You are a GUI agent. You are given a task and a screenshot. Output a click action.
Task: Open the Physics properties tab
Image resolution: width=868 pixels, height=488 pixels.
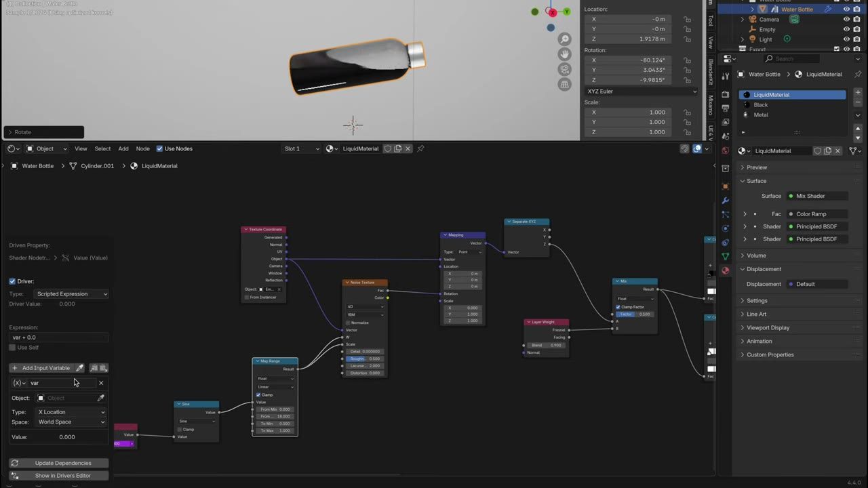tap(726, 228)
